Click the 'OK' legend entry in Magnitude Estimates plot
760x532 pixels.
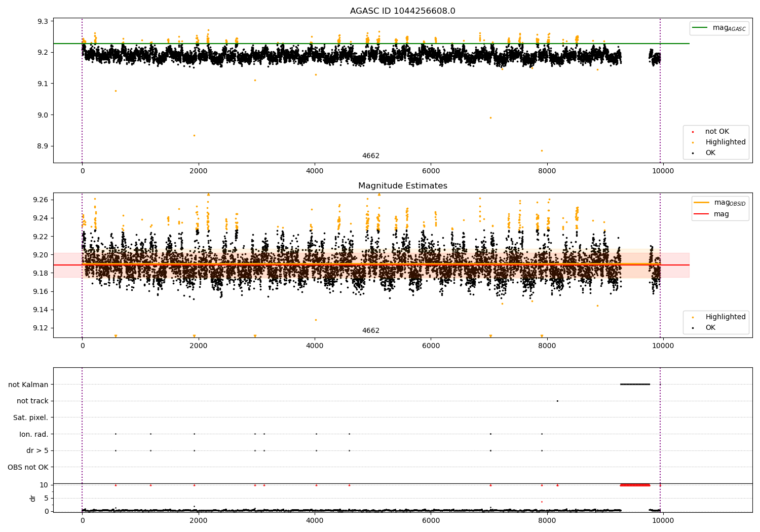click(710, 328)
